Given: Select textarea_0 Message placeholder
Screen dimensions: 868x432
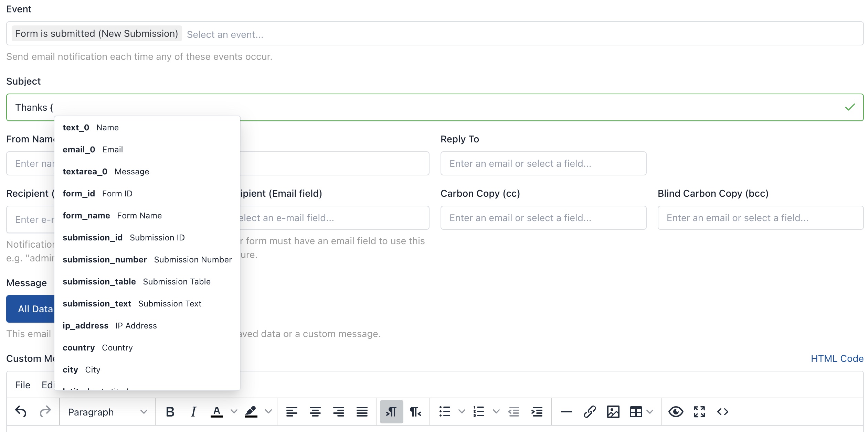Looking at the screenshot, I should tap(147, 172).
